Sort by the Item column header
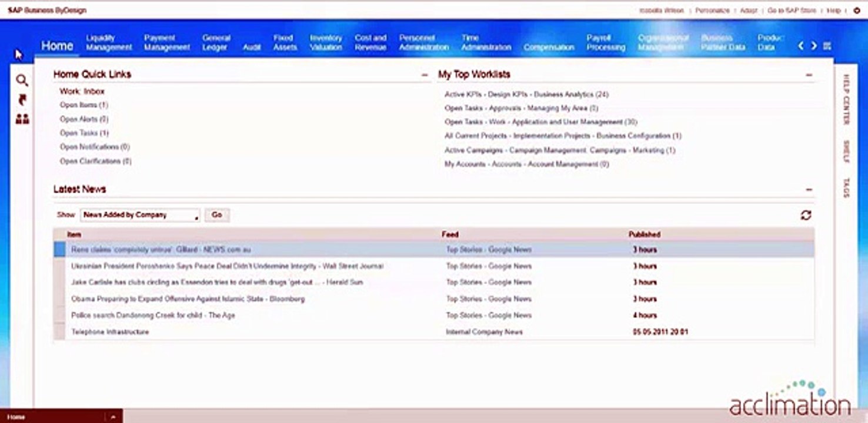868x423 pixels. 74,234
